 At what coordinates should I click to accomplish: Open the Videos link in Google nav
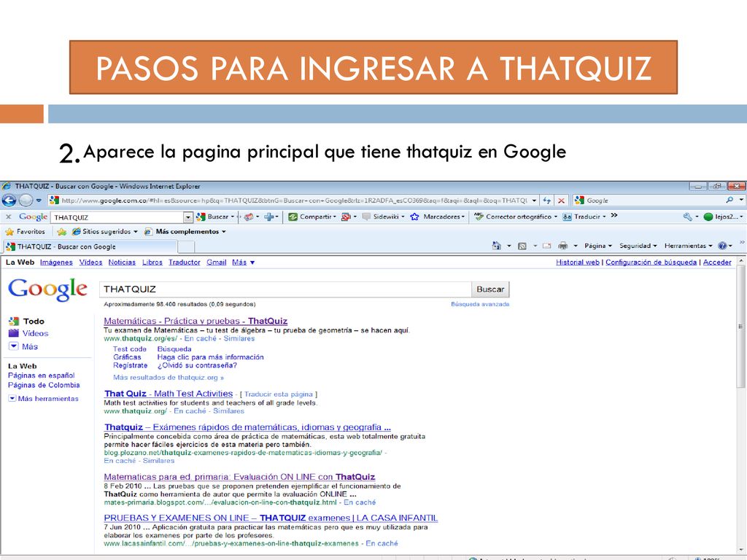[90, 262]
